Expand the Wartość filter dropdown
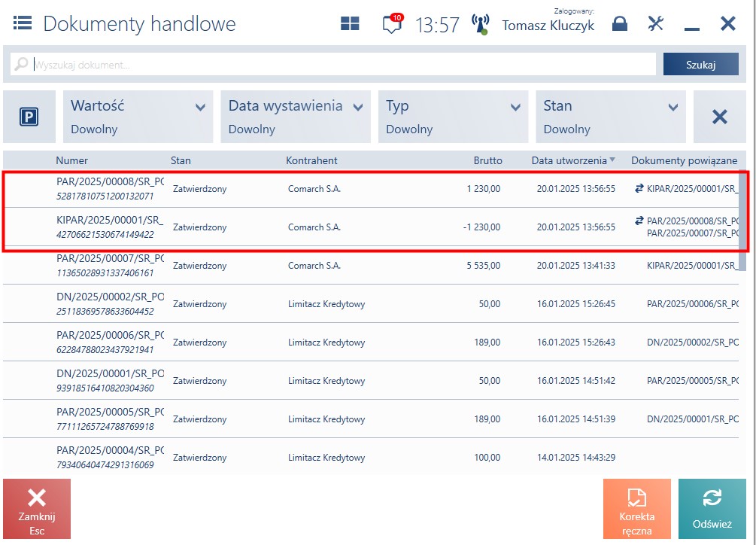756x545 pixels. (138, 117)
